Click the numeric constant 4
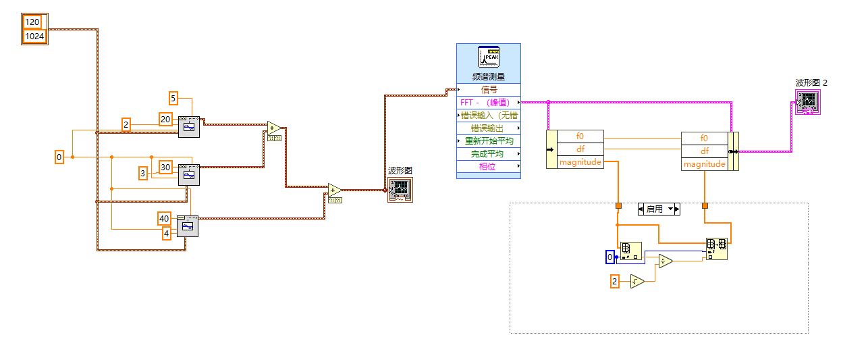Viewport: 868px width, 356px height. [166, 233]
